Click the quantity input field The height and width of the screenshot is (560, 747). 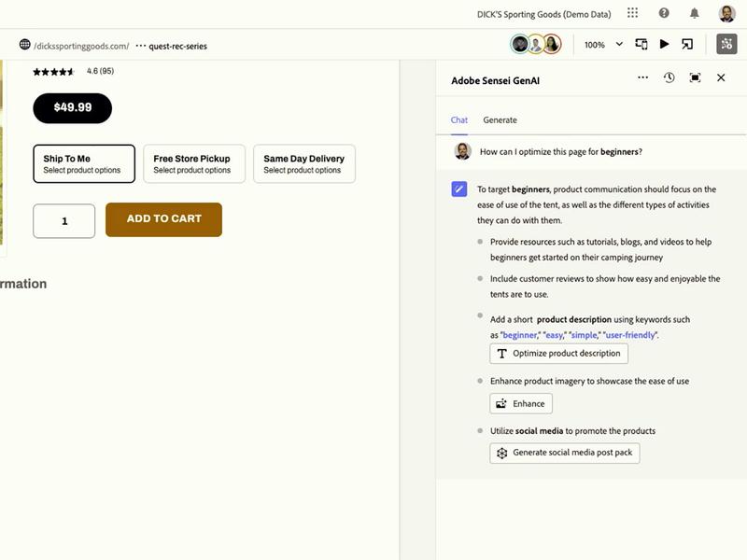click(x=63, y=221)
